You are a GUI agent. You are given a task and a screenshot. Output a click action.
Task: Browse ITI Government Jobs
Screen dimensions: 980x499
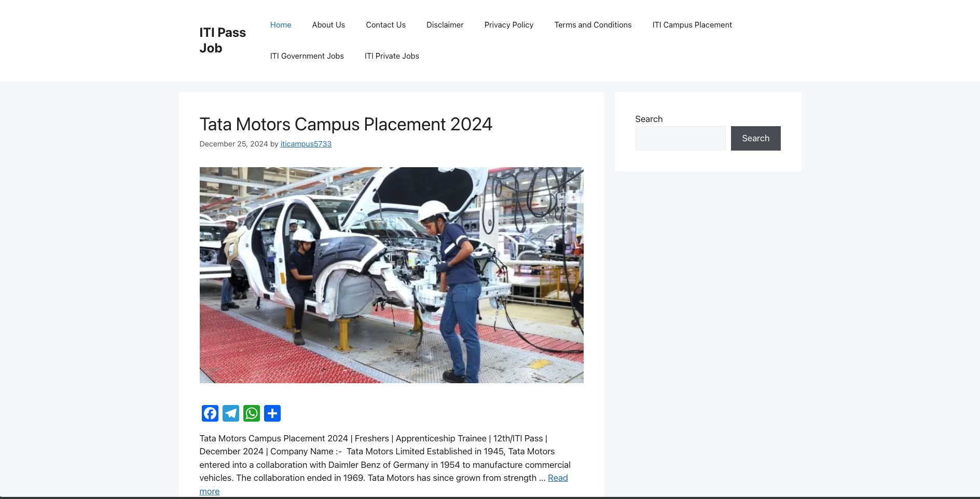pos(307,56)
